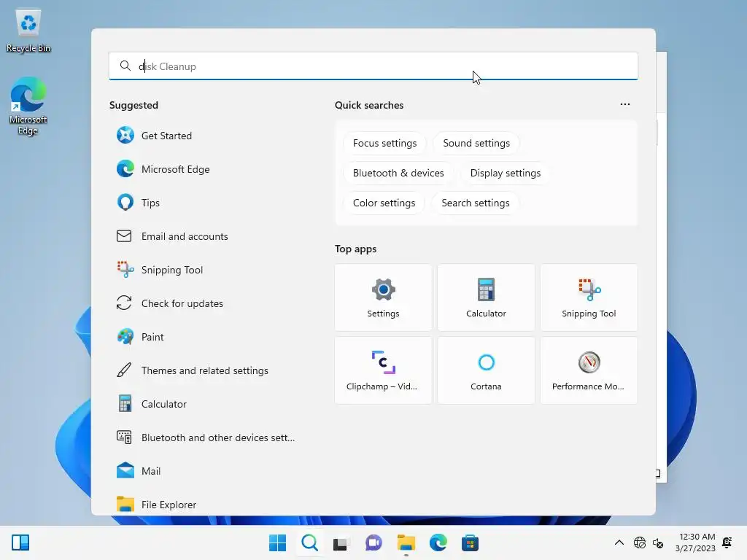Screen dimensions: 747x560
Task: Open the Widgets button on taskbar
Action: pos(20,542)
